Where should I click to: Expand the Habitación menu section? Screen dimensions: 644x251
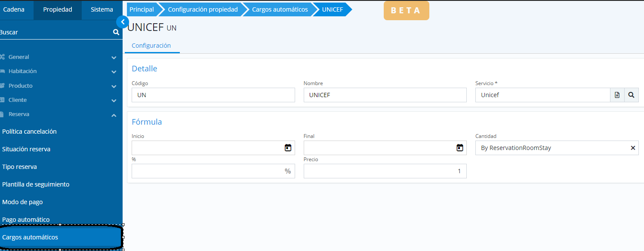(x=114, y=72)
